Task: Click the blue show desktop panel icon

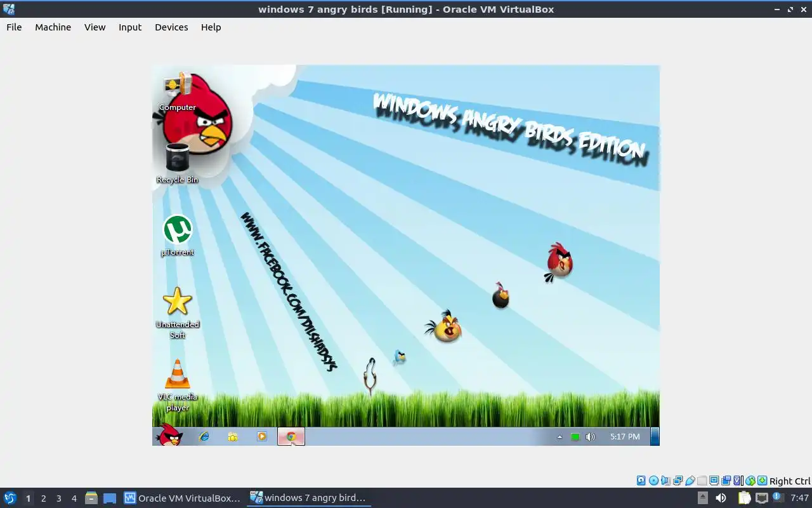Action: (x=110, y=498)
